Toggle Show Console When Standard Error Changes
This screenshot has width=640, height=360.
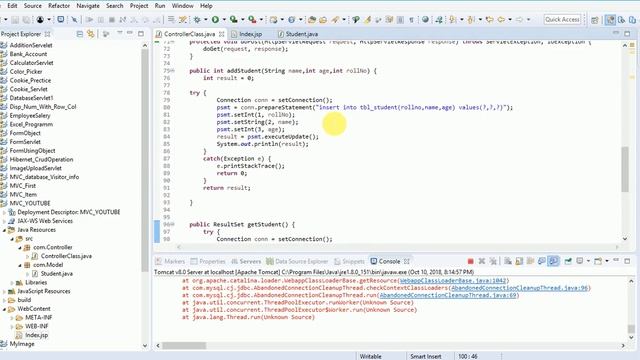[x=553, y=261]
